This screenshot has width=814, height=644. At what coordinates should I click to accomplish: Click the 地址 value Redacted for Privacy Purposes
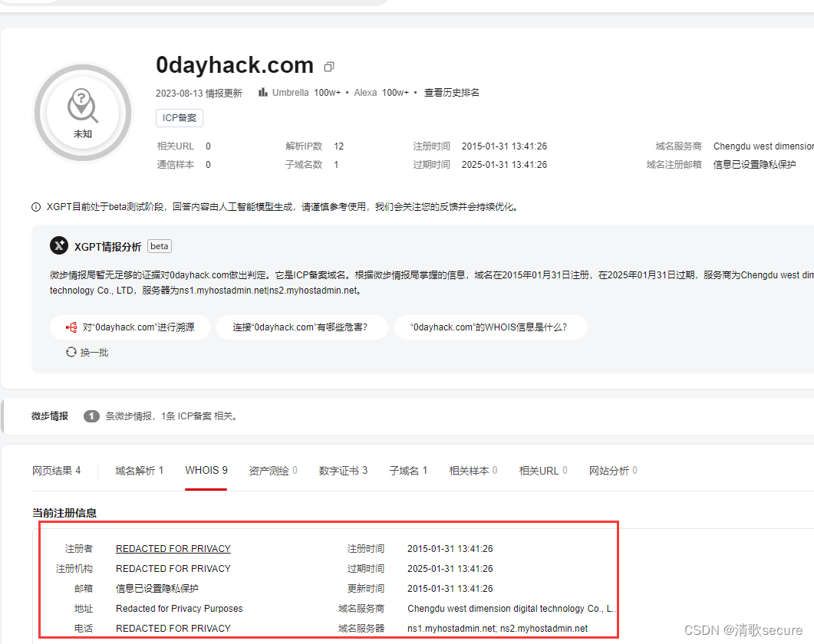click(x=179, y=609)
